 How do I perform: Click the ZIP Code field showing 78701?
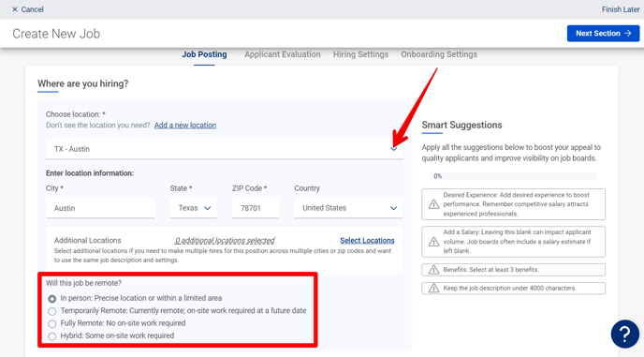pyautogui.click(x=255, y=208)
